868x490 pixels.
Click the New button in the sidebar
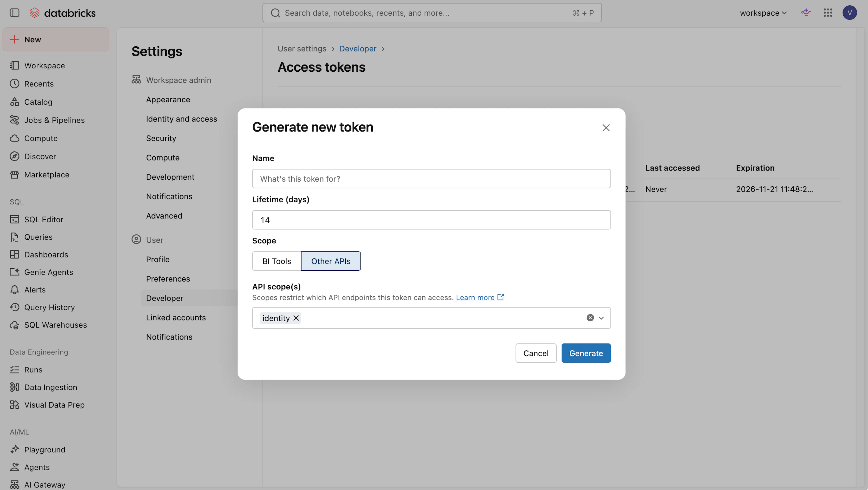56,39
